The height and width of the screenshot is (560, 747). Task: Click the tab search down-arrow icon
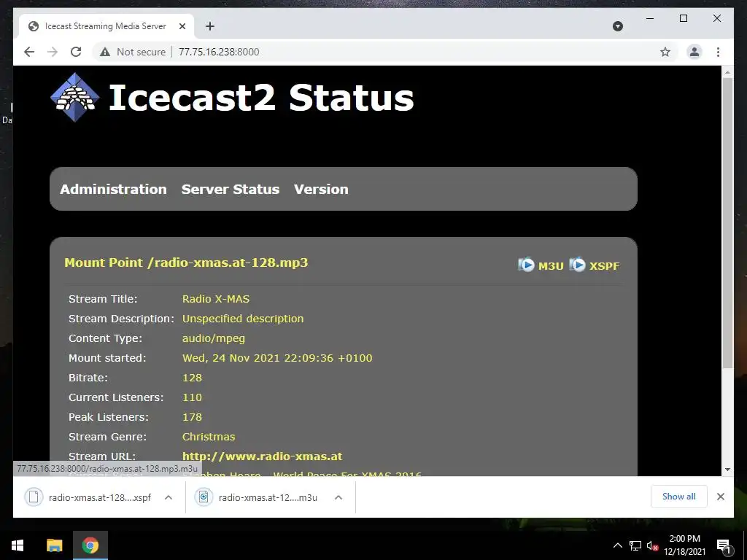(x=617, y=26)
